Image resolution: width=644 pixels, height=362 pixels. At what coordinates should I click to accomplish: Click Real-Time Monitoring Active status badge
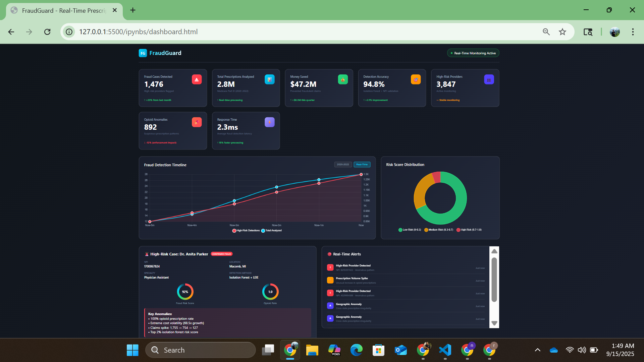(x=473, y=53)
